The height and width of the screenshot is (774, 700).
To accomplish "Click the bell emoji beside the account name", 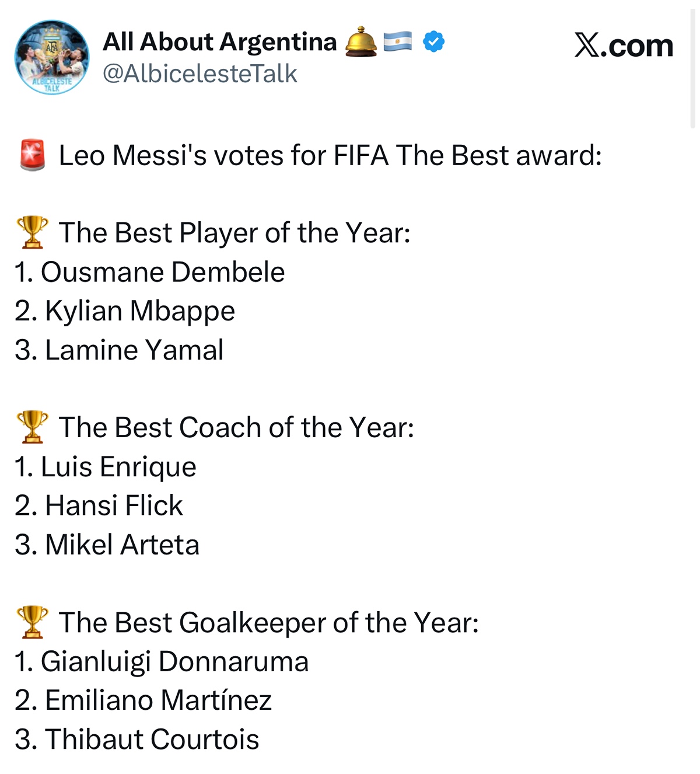I will [360, 42].
